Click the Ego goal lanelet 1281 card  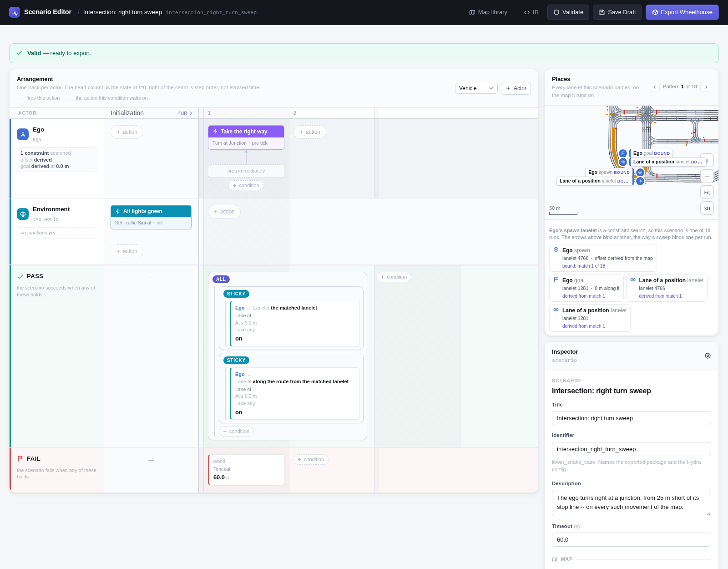click(586, 288)
